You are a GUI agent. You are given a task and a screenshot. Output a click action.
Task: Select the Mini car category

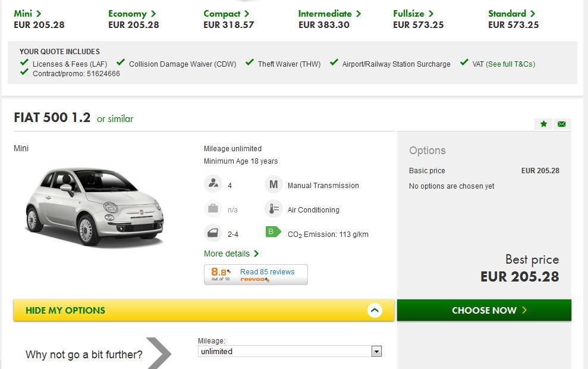tap(27, 14)
